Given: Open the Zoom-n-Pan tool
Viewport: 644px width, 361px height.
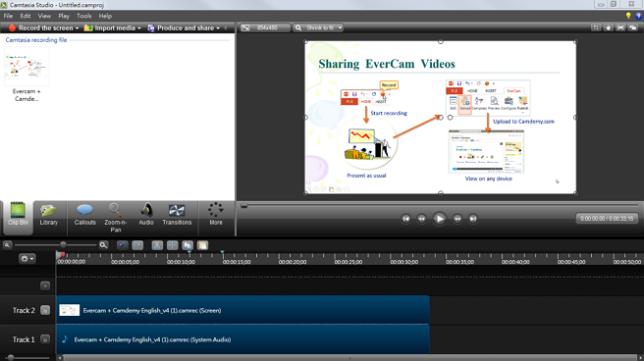Looking at the screenshot, I should (116, 218).
